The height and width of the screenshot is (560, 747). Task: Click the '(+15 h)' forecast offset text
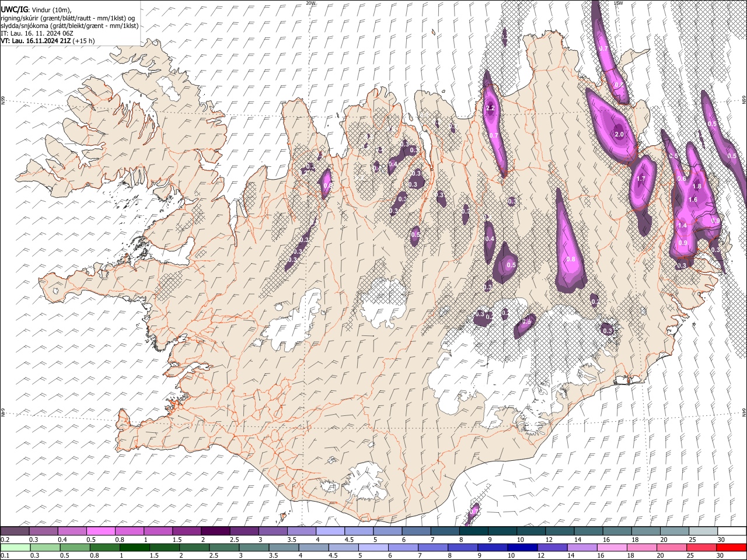pyautogui.click(x=84, y=41)
